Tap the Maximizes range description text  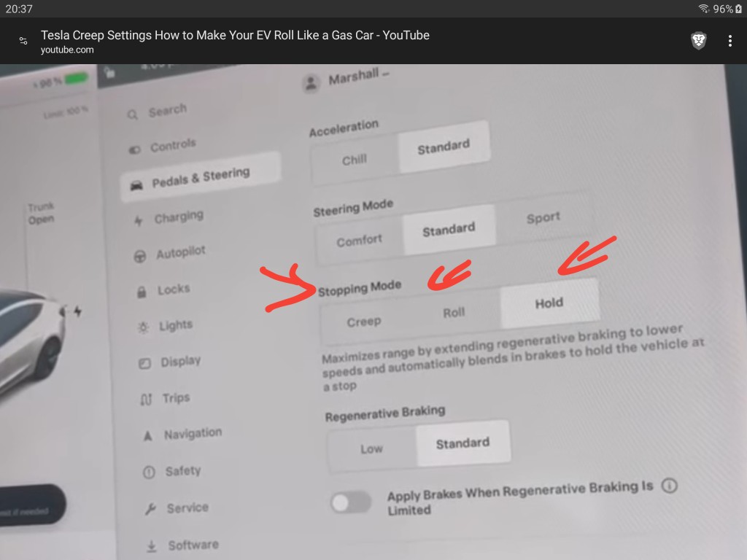pyautogui.click(x=513, y=357)
